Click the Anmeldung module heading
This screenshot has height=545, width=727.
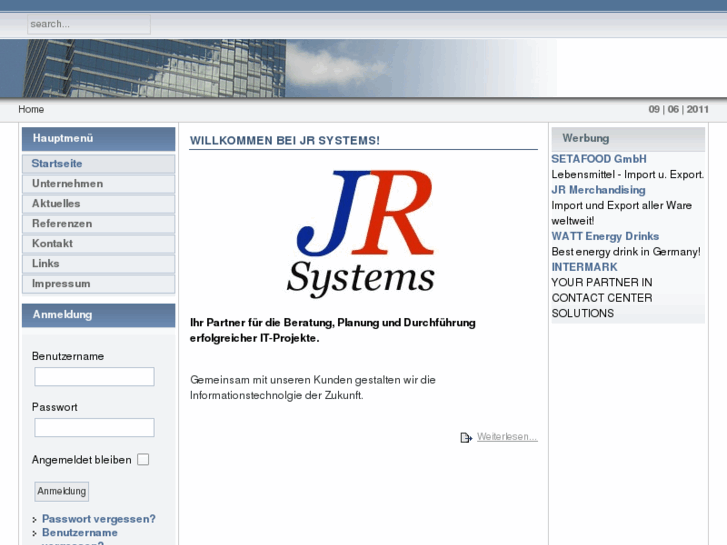(98, 315)
